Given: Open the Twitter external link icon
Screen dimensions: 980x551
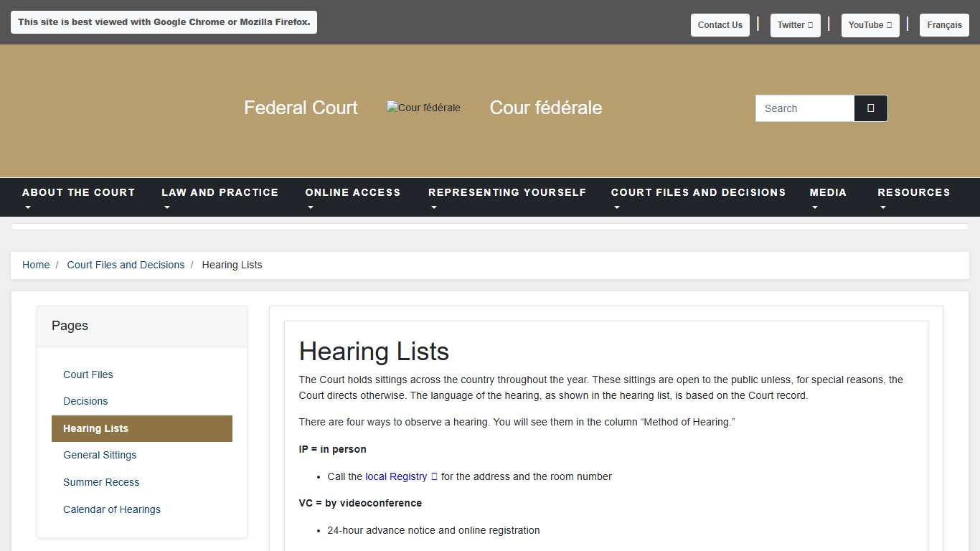Looking at the screenshot, I should pos(811,24).
